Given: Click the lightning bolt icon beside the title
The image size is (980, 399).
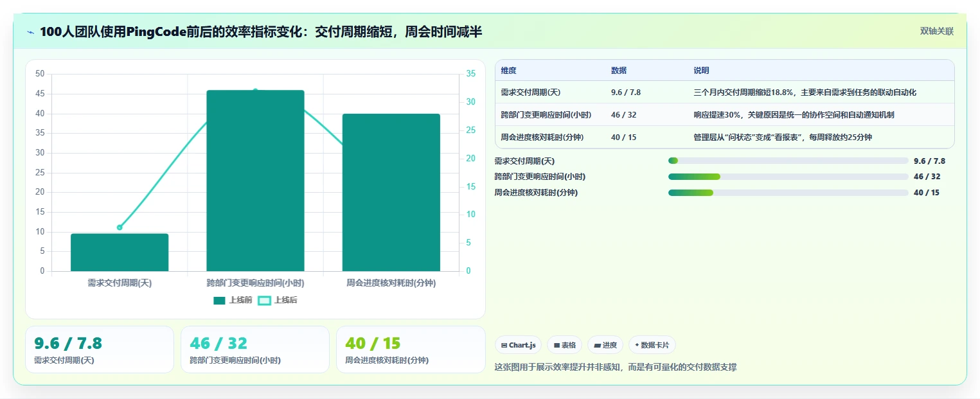Looking at the screenshot, I should coord(31,32).
